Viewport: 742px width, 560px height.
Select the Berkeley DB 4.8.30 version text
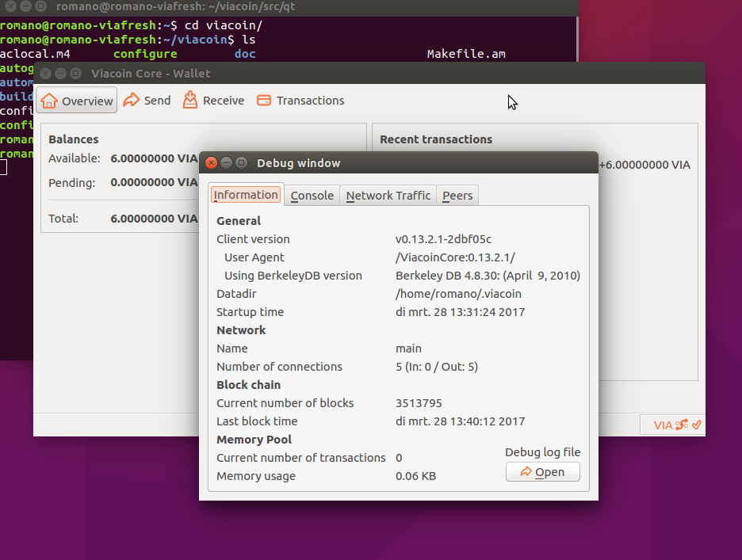[x=488, y=276]
